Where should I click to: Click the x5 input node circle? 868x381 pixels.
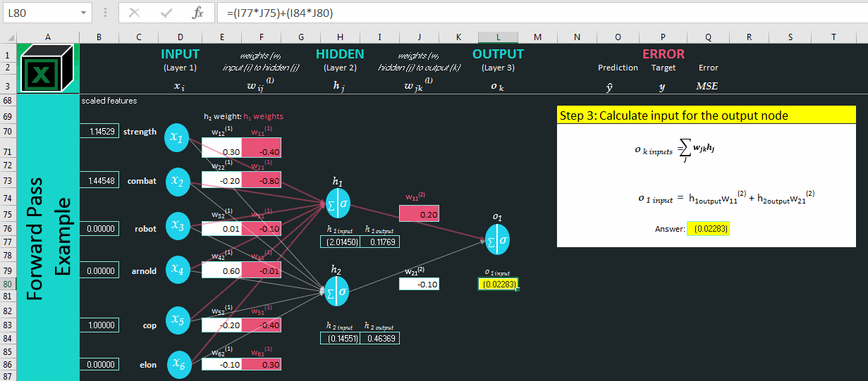click(178, 320)
